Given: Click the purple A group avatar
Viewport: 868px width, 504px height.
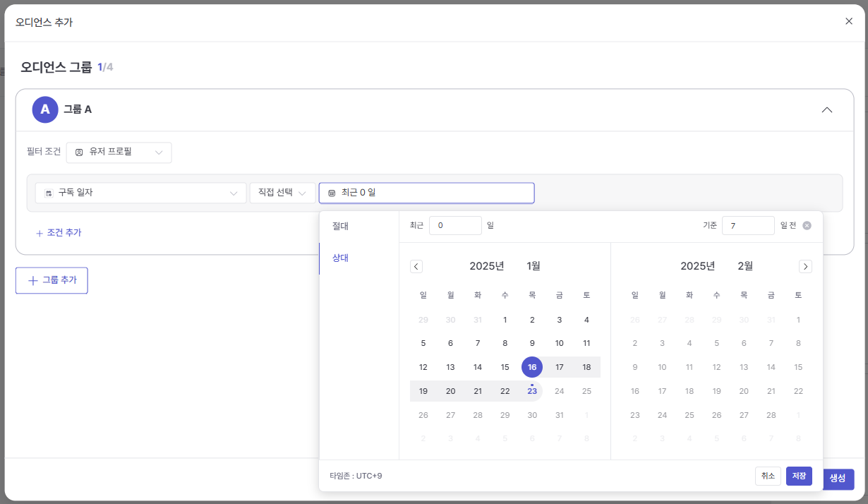Looking at the screenshot, I should tap(45, 109).
